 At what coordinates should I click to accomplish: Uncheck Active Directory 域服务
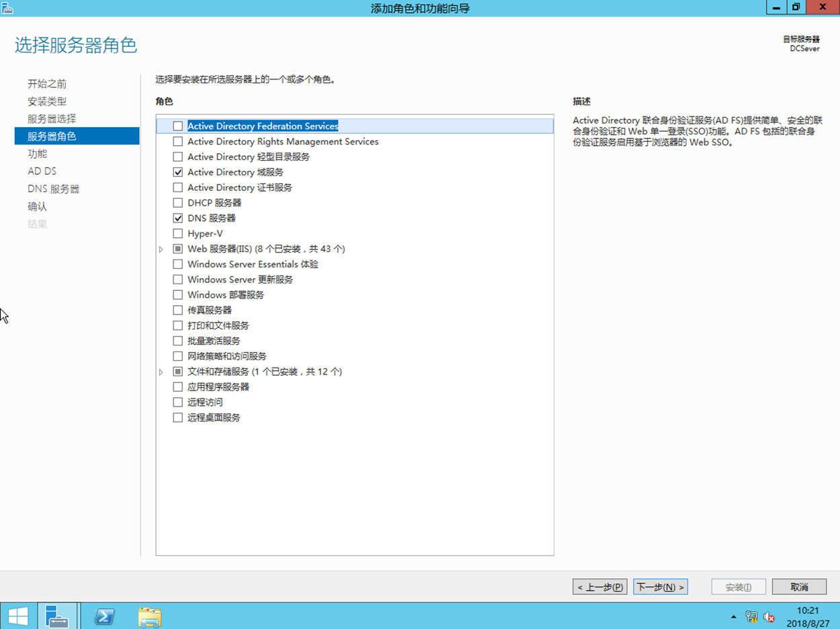178,172
